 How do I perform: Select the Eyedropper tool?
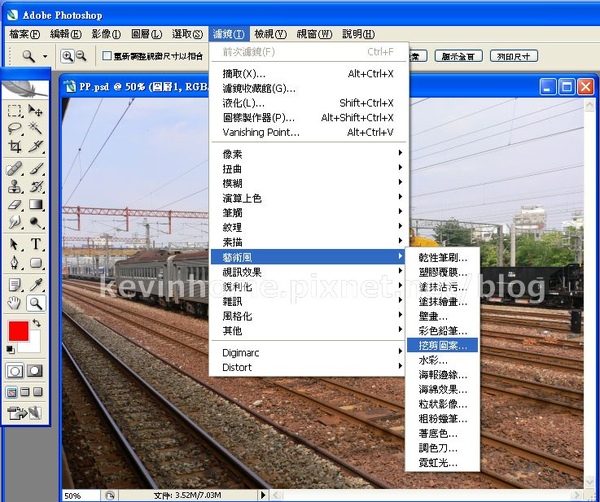click(36, 285)
